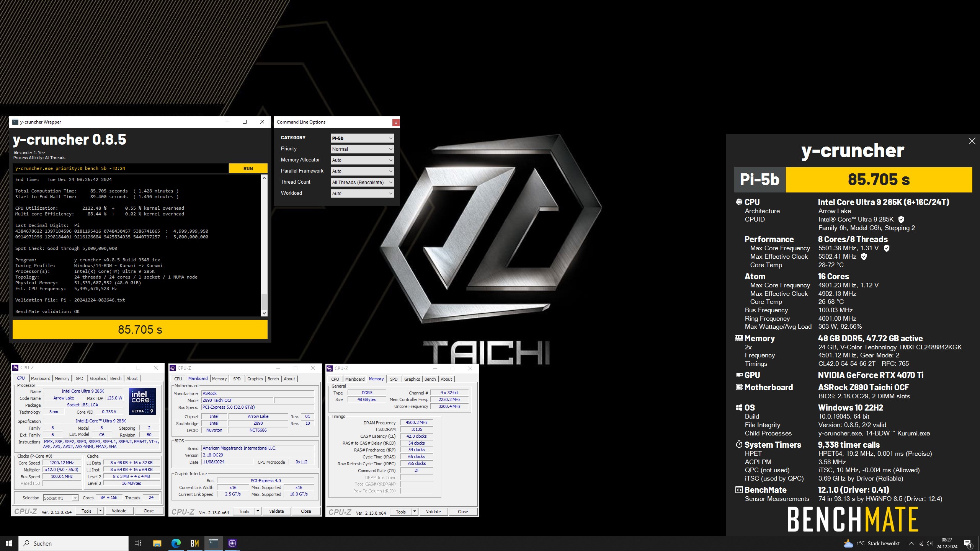Select the Mainboard tab in first CPU-Z window
Viewport: 980px width, 551px height.
coord(41,378)
